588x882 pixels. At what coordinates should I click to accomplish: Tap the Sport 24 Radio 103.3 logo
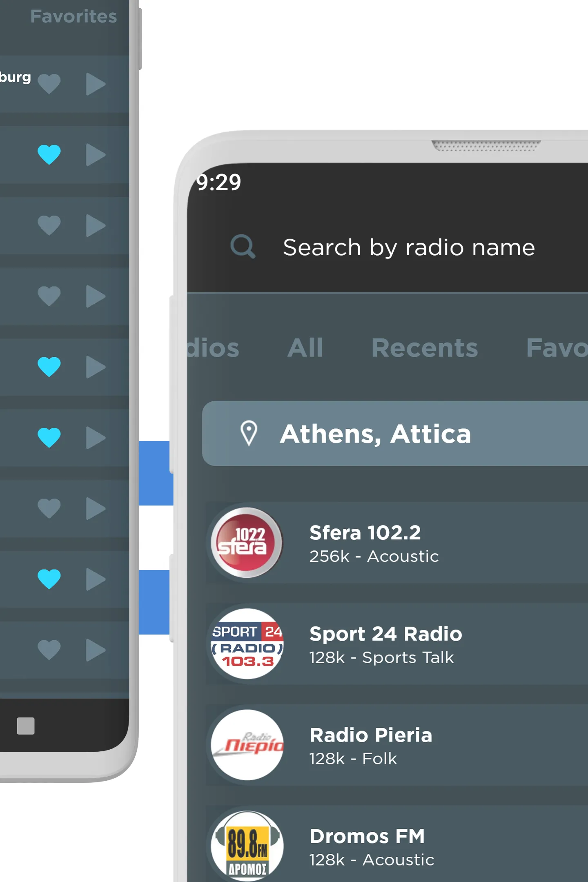[247, 644]
